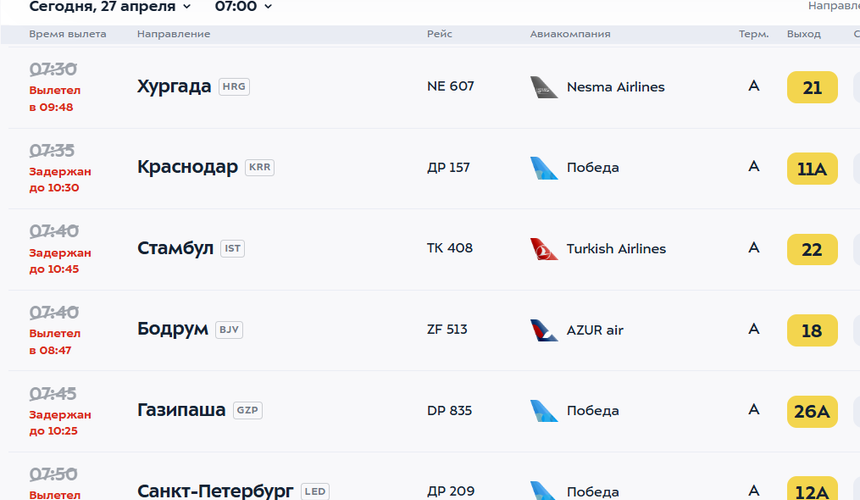Viewport: 860px width, 500px height.
Task: Select flight number ZF 513 to Бодрум
Action: point(447,329)
